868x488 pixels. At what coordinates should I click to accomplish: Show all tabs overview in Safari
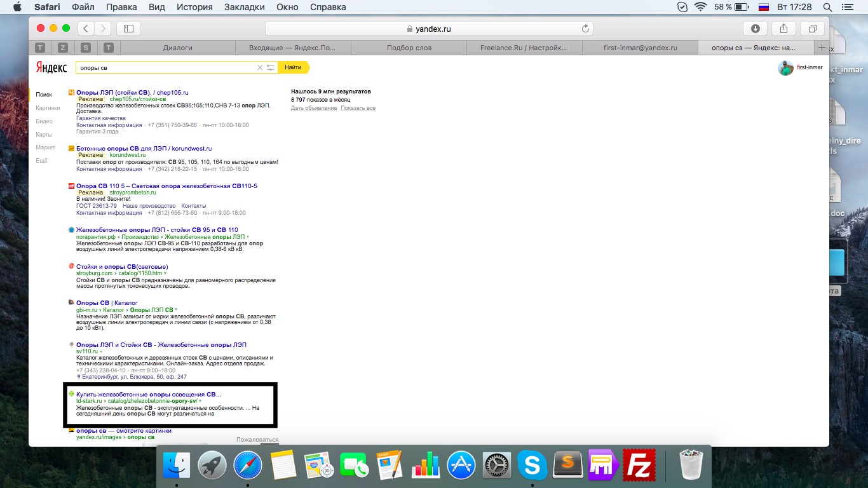pyautogui.click(x=812, y=29)
